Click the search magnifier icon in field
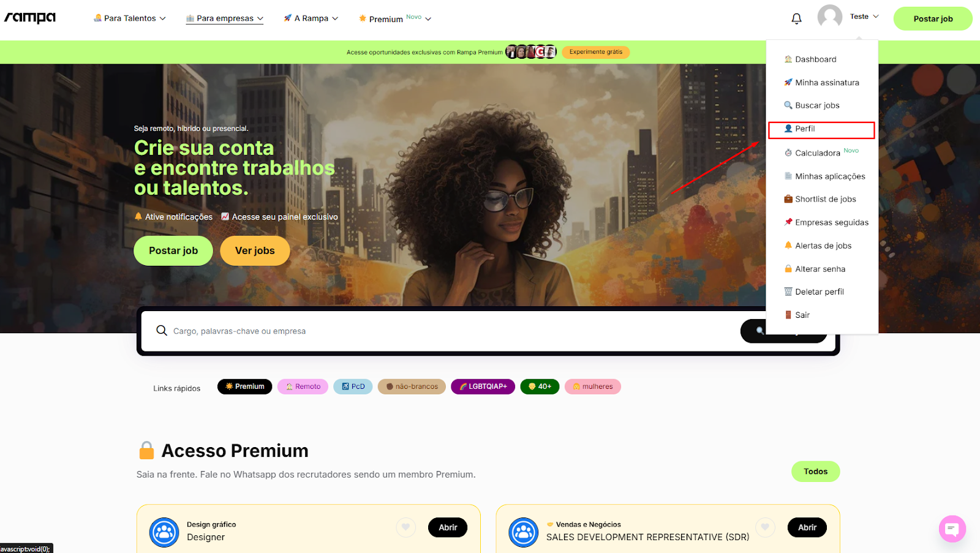This screenshot has width=980, height=553. click(x=162, y=331)
